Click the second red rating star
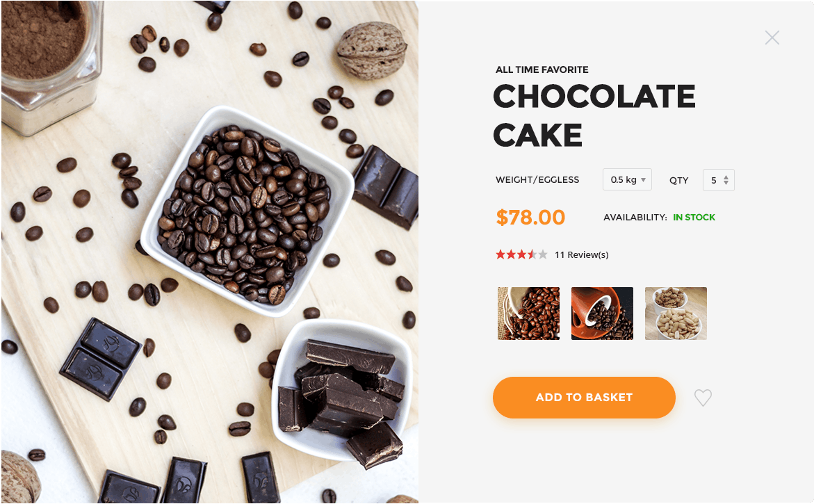Screen dimensions: 814x504 point(511,254)
